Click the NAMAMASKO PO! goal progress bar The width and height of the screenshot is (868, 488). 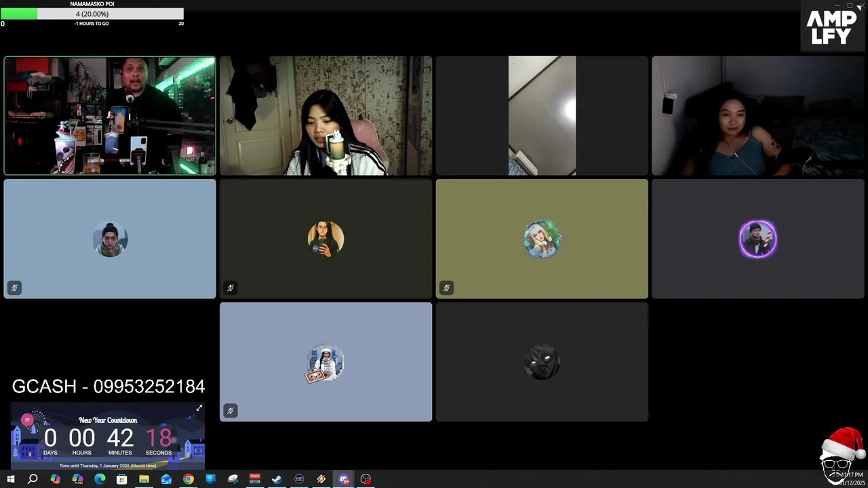[x=92, y=14]
